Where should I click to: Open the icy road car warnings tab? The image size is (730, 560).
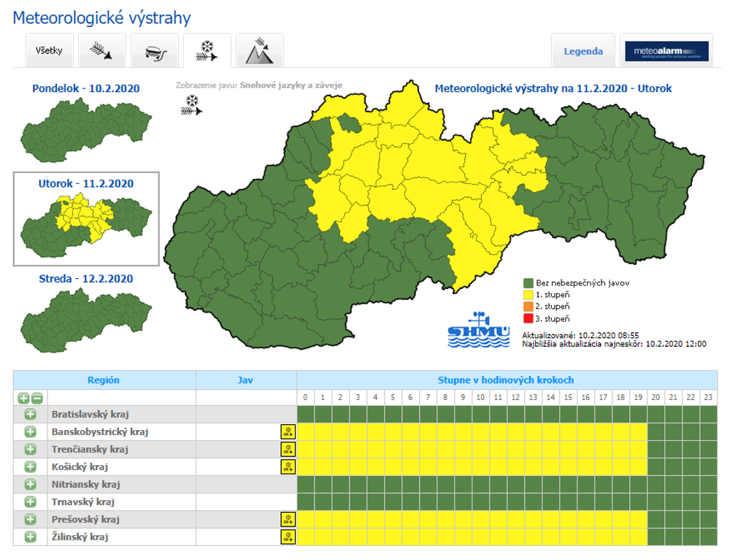[154, 51]
